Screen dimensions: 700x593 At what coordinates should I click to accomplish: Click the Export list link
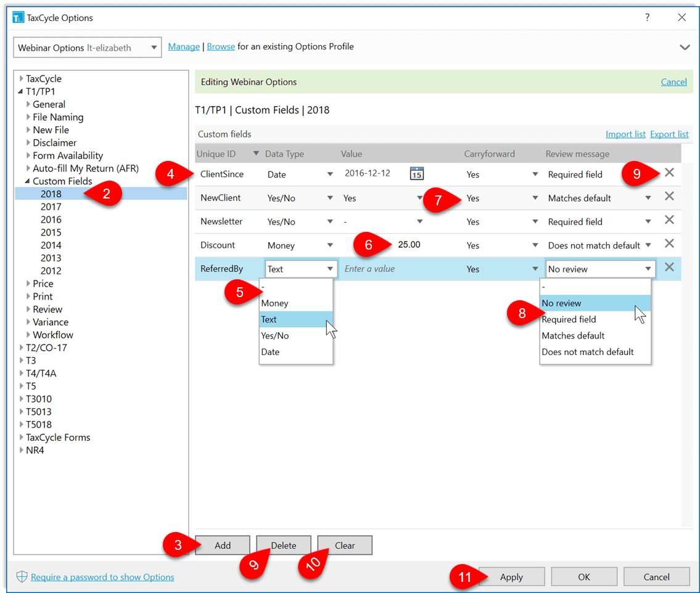(669, 134)
